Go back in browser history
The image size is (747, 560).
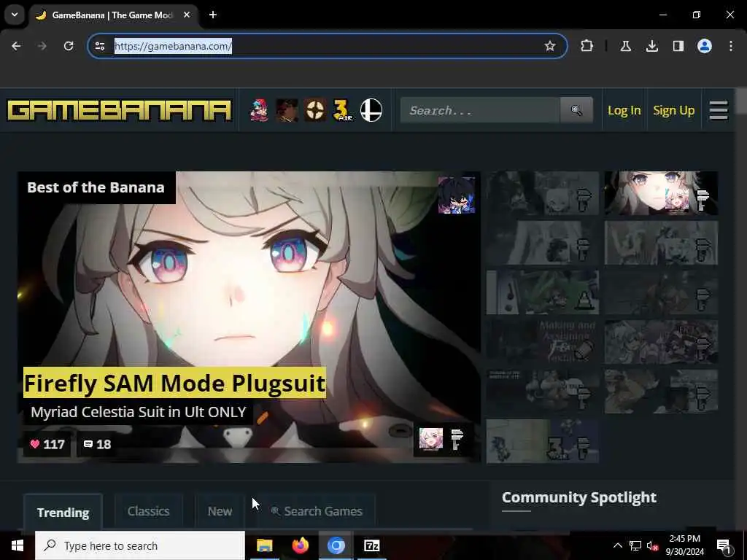[x=16, y=46]
